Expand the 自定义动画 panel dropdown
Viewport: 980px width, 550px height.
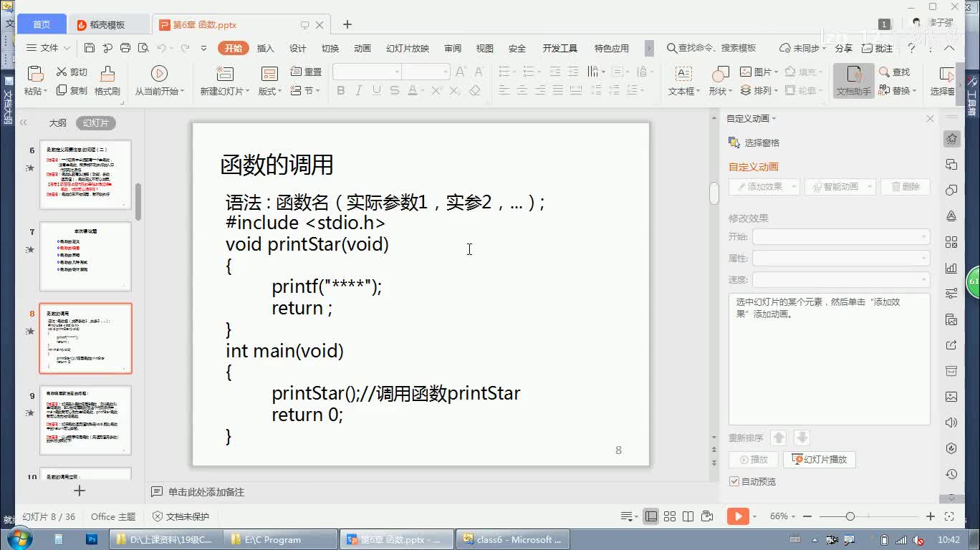coord(774,119)
